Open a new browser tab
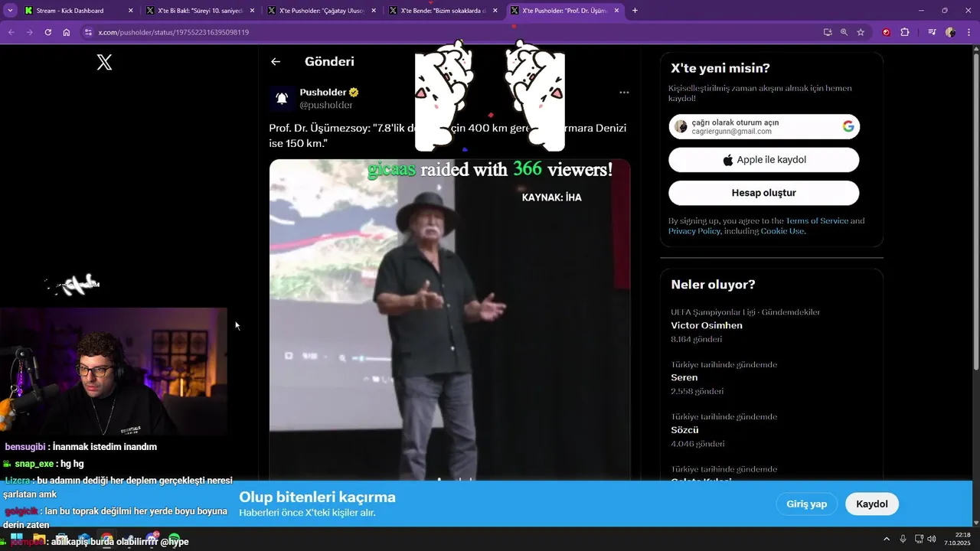The width and height of the screenshot is (980, 551). [635, 11]
